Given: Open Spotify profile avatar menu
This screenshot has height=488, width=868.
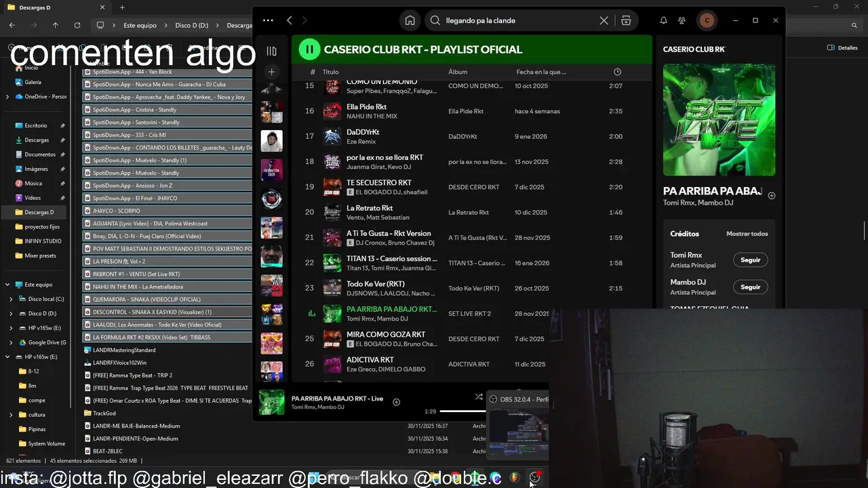Looking at the screenshot, I should pyautogui.click(x=707, y=20).
